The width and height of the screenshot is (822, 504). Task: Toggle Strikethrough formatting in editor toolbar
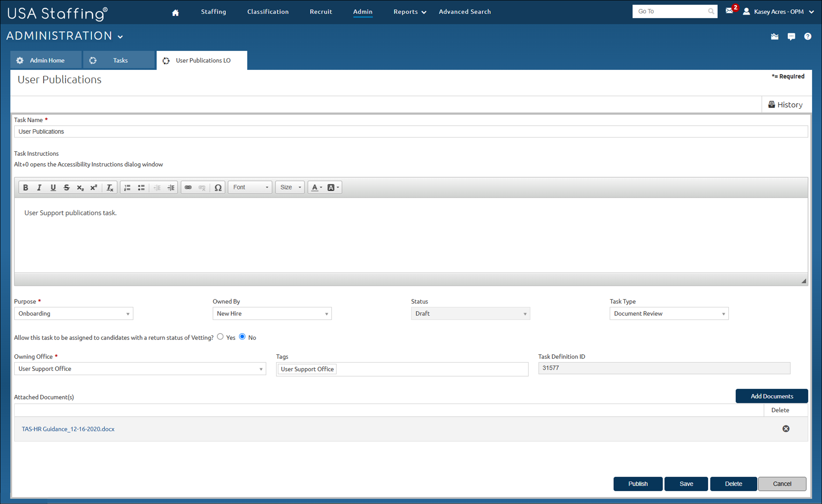click(x=66, y=187)
